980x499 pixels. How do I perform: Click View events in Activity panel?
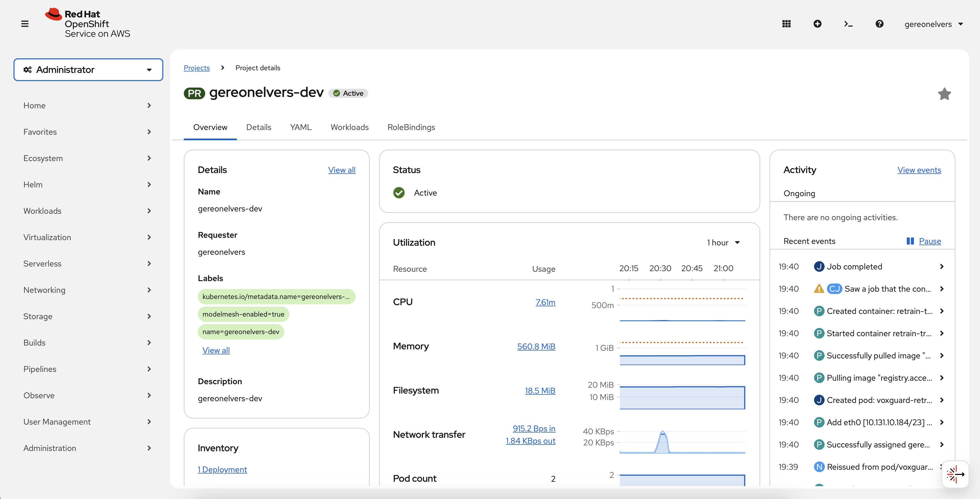[x=919, y=170]
